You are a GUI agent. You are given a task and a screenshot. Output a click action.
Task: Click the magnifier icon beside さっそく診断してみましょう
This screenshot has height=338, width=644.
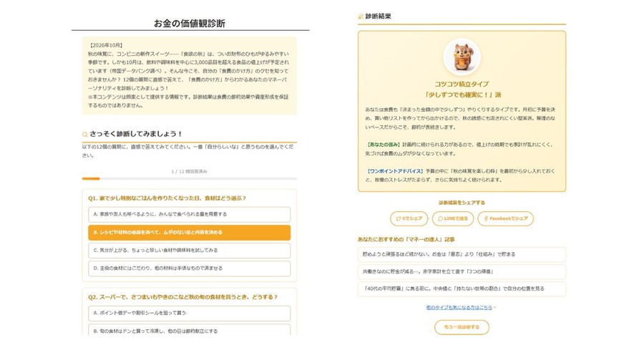click(x=85, y=135)
